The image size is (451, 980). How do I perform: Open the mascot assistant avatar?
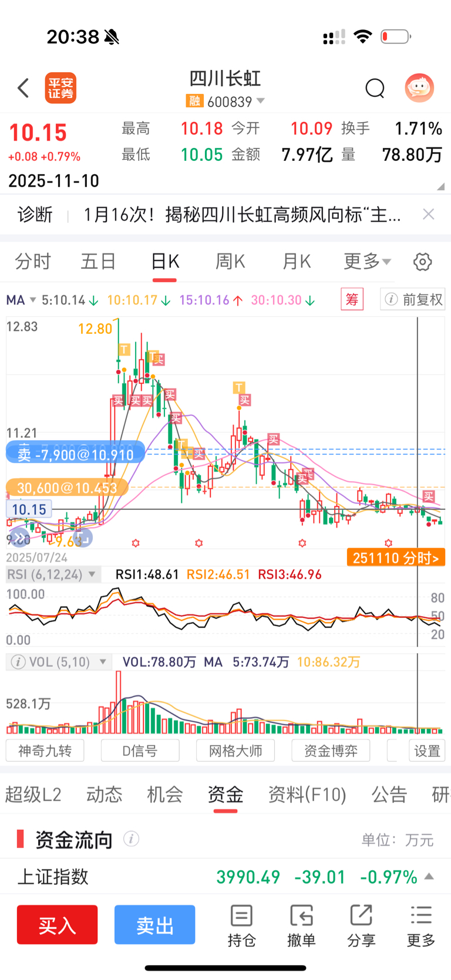pyautogui.click(x=419, y=89)
